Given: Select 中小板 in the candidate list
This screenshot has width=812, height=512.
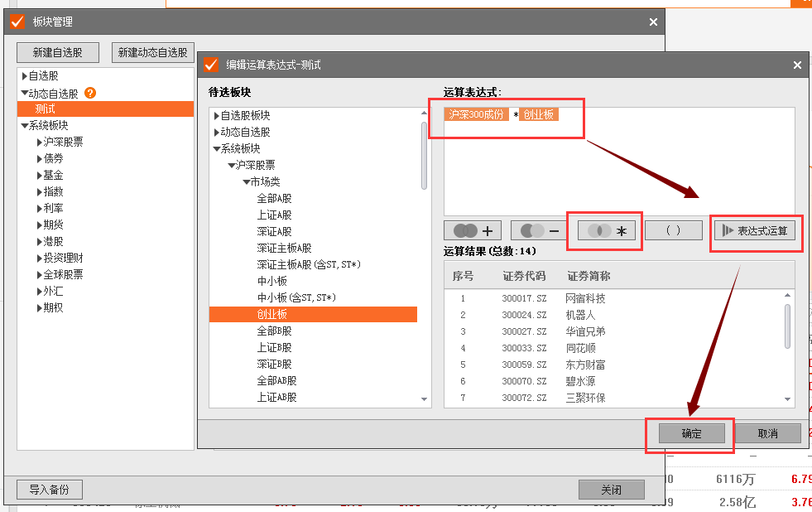Looking at the screenshot, I should tap(272, 282).
